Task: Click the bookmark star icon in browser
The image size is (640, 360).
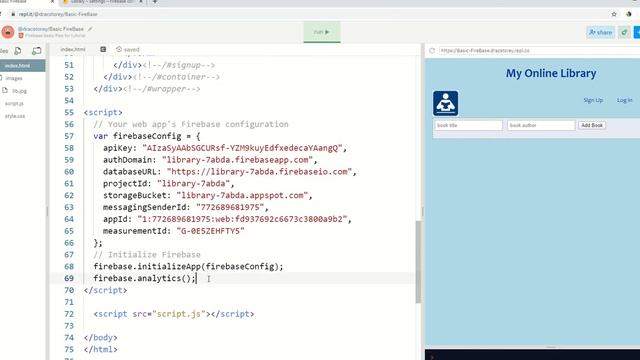Action: 614,14
